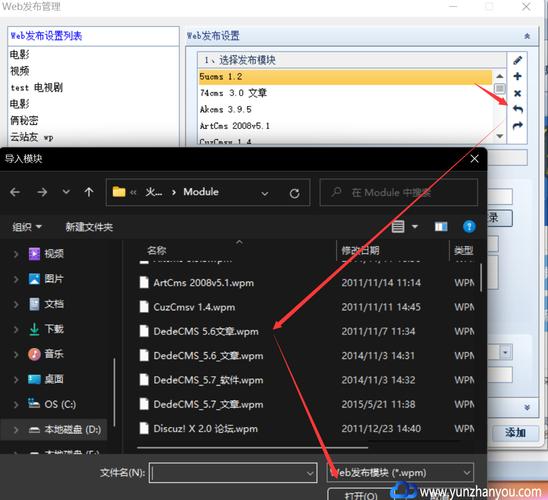Open 视频 folder in navigation pane
The height and width of the screenshot is (500, 548).
[x=46, y=254]
